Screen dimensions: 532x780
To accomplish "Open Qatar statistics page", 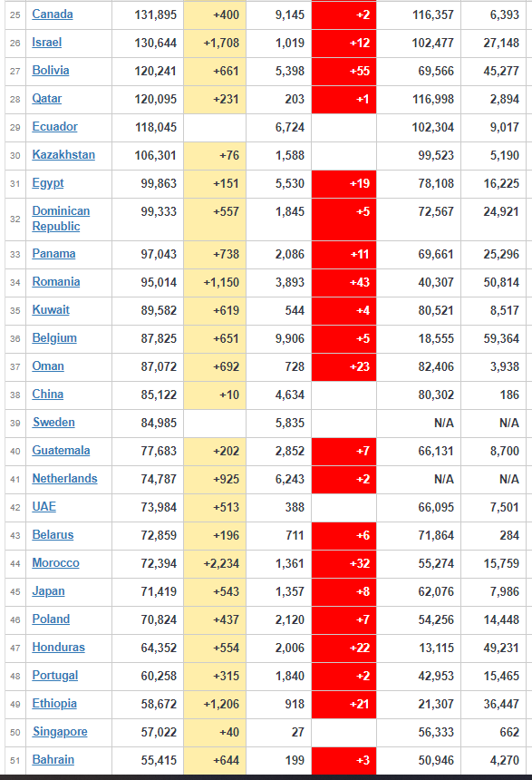I will [x=47, y=99].
